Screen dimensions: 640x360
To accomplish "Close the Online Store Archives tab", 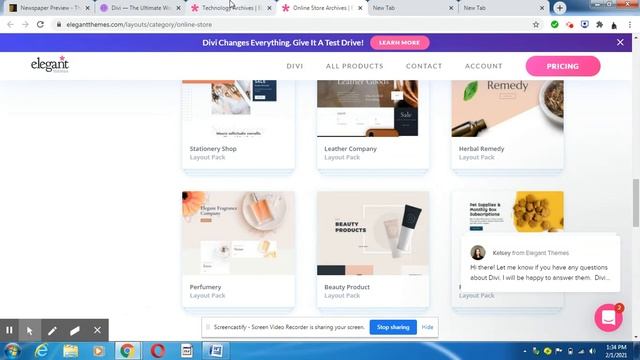I will (360, 8).
